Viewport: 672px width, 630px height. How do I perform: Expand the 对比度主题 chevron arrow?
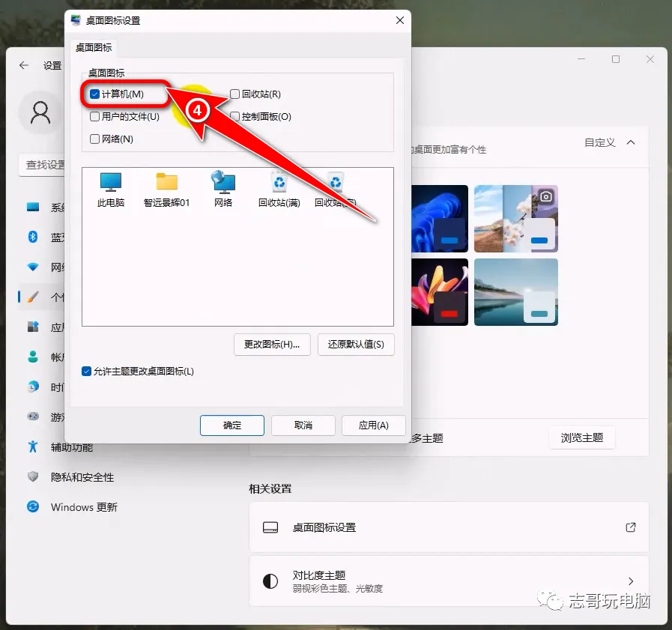[x=631, y=581]
